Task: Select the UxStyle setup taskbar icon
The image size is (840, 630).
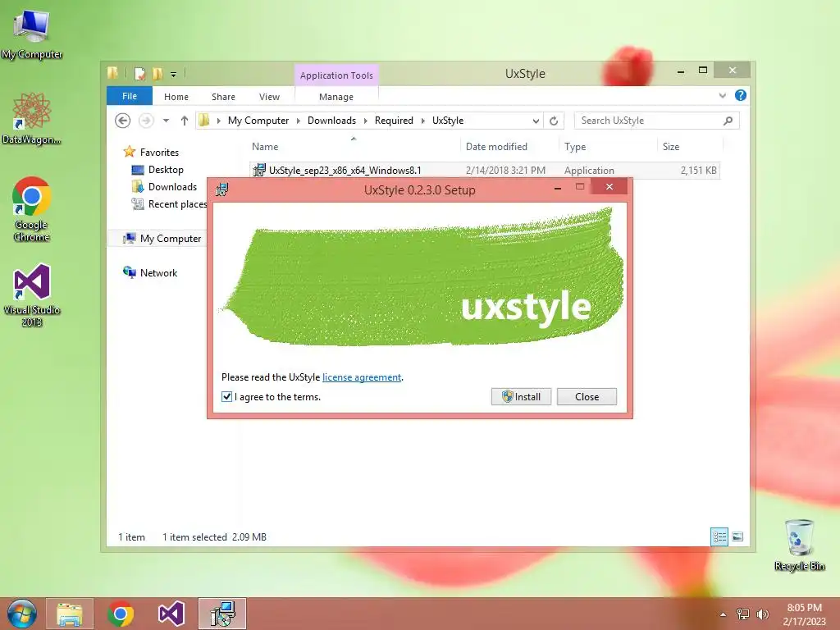Action: click(x=222, y=614)
